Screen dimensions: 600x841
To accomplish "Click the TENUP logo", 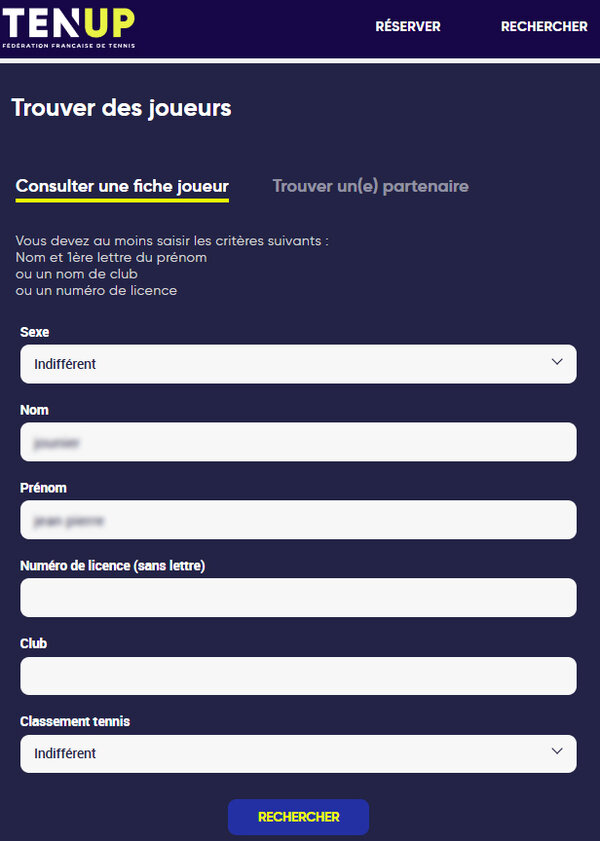I will click(x=68, y=26).
